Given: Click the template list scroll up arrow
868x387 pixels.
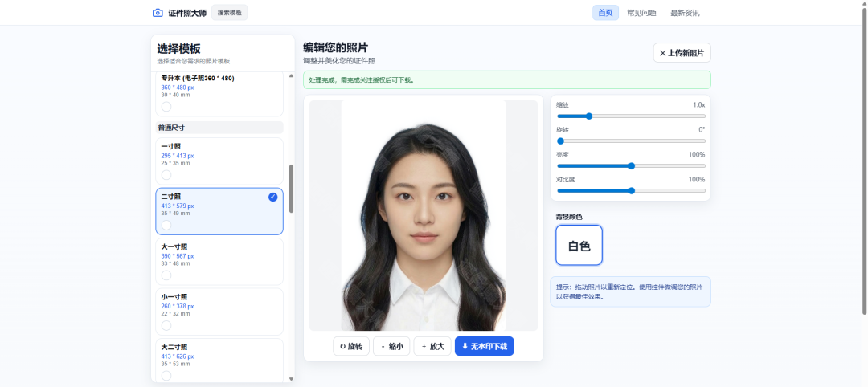Looking at the screenshot, I should coord(292,75).
